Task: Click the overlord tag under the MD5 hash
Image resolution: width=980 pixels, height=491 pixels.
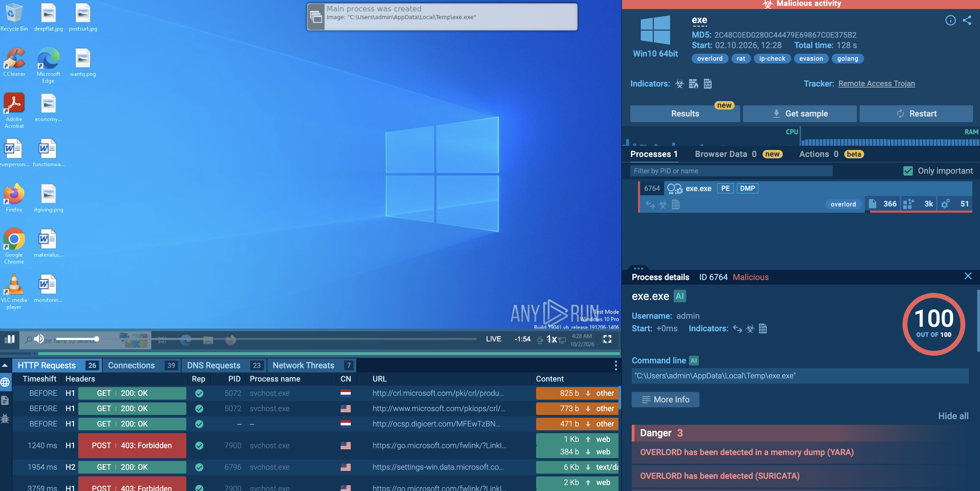Action: (710, 59)
